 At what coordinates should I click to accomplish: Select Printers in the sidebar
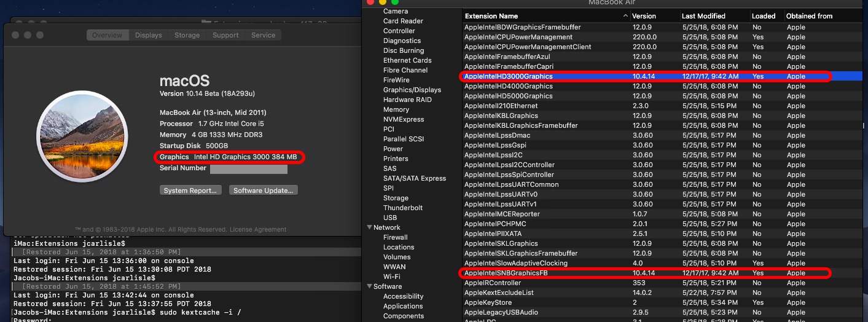pyautogui.click(x=396, y=159)
